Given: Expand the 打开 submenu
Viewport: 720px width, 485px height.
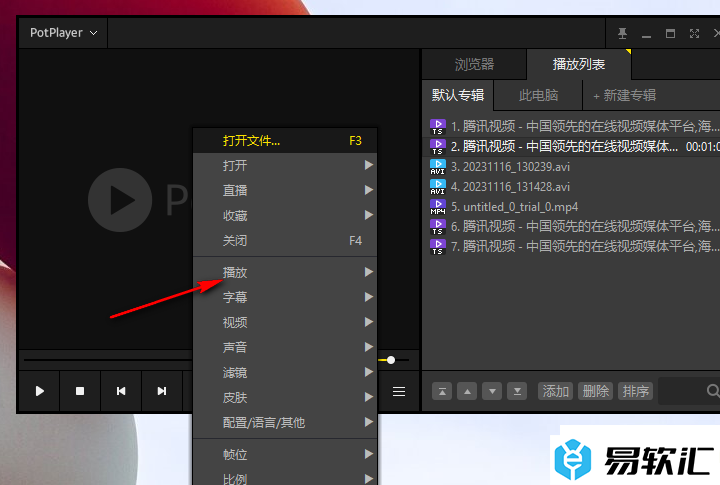Looking at the screenshot, I should tap(285, 165).
